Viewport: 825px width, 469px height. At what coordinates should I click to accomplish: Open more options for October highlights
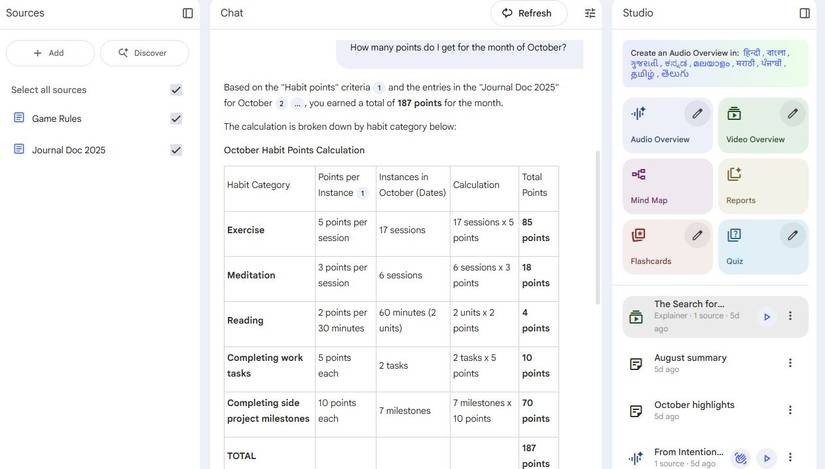tap(790, 410)
